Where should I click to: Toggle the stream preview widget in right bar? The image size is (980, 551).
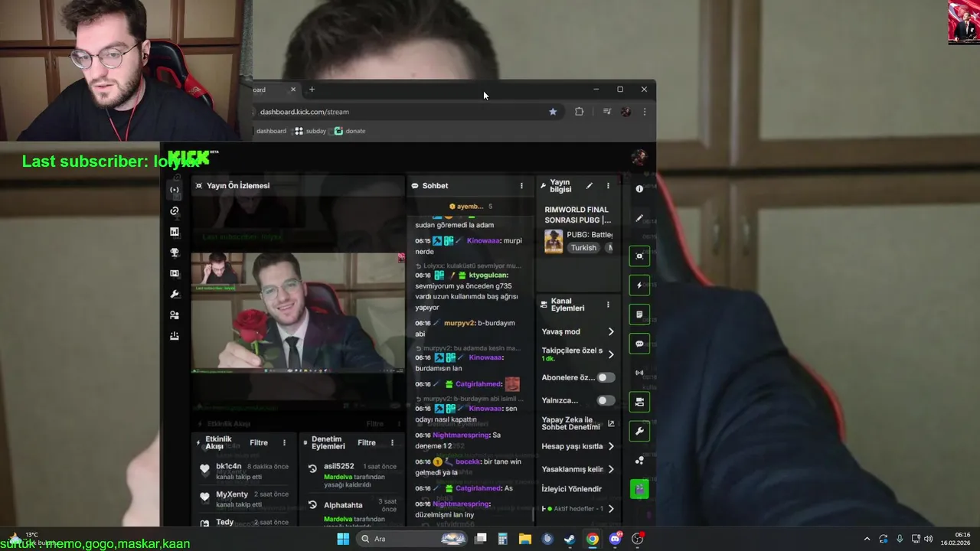[639, 256]
